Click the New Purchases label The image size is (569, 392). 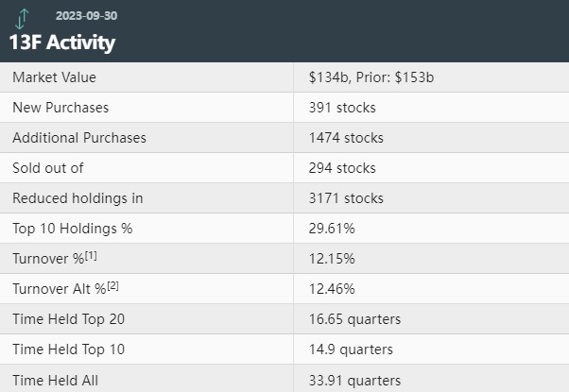[x=60, y=108]
